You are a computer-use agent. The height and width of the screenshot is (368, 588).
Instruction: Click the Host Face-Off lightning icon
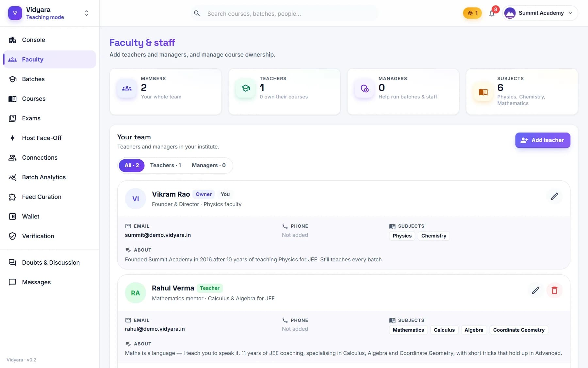click(x=12, y=138)
